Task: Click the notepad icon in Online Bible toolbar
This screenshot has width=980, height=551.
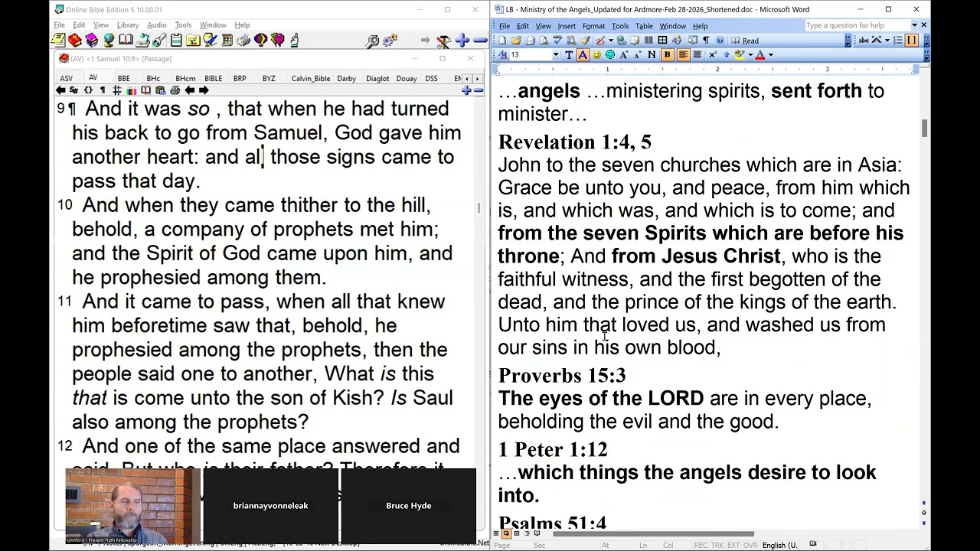Action: (59, 40)
